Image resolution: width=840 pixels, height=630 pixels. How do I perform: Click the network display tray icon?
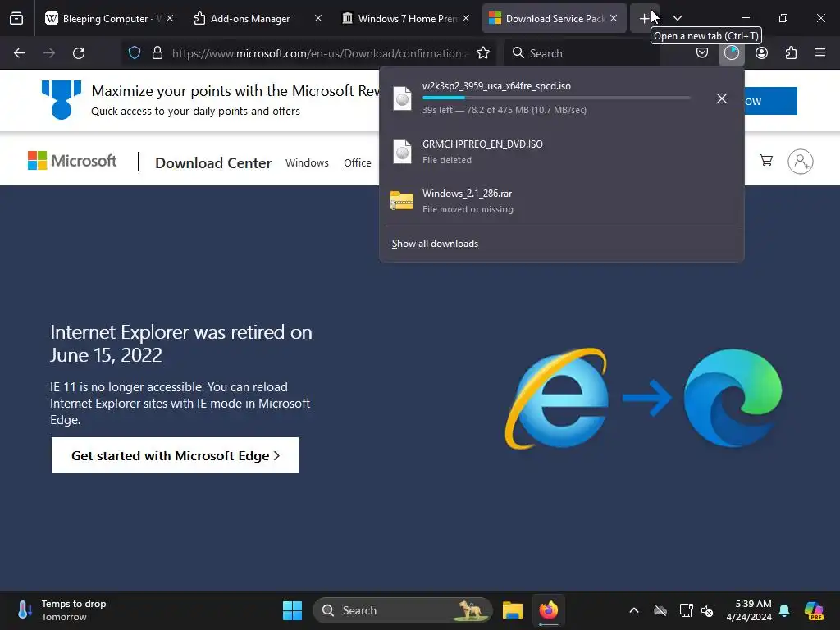[686, 610]
